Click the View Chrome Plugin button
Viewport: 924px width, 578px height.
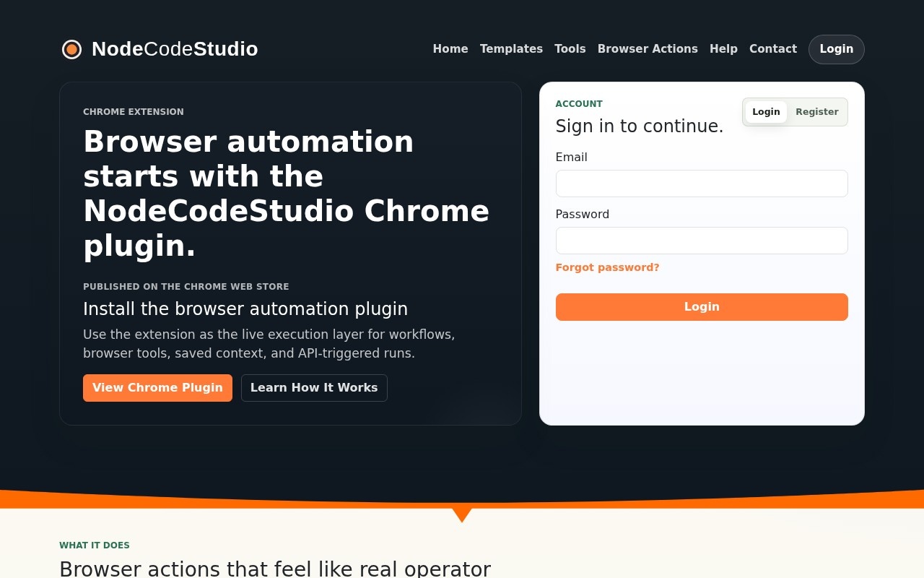[x=157, y=388]
